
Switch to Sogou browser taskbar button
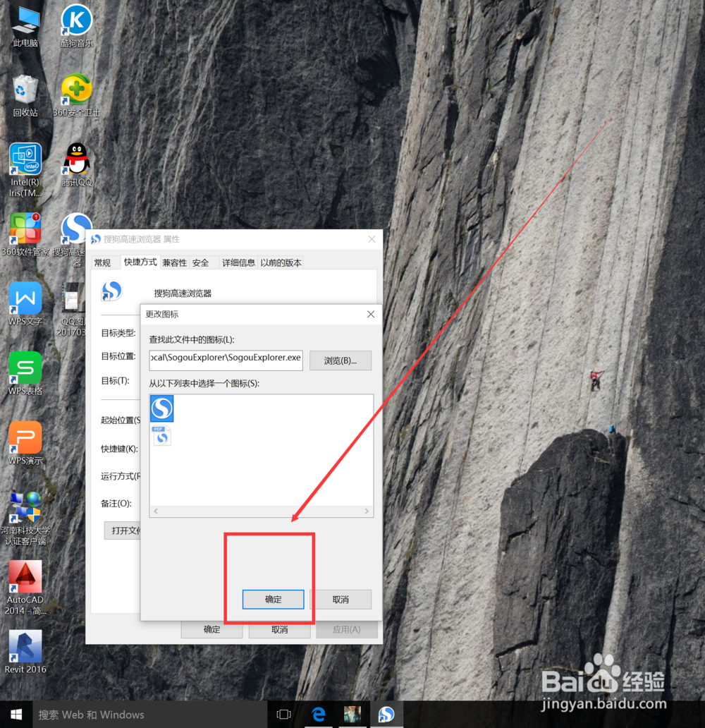pos(386,715)
